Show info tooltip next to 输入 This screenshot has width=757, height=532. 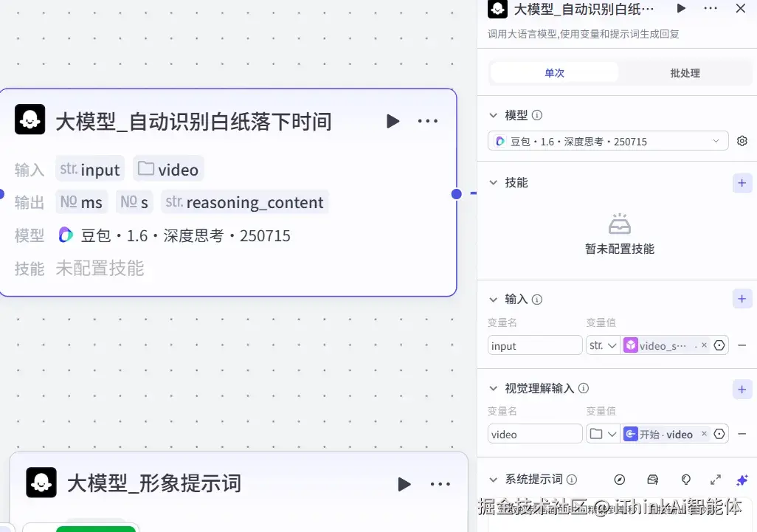point(537,300)
